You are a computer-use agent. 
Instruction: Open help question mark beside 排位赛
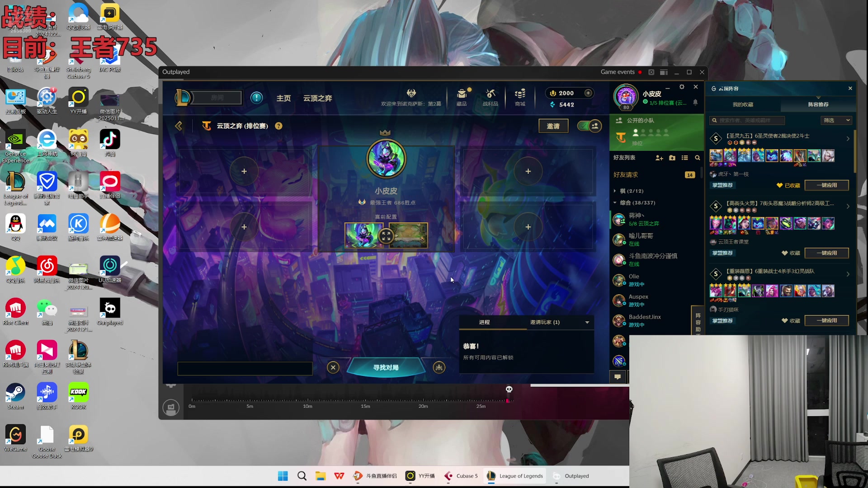coord(278,126)
